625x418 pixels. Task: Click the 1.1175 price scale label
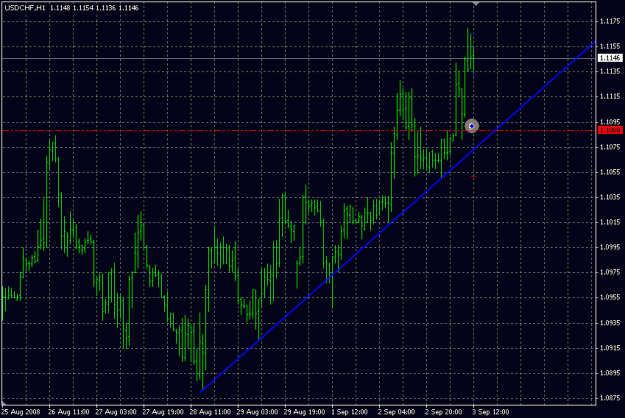[x=610, y=21]
